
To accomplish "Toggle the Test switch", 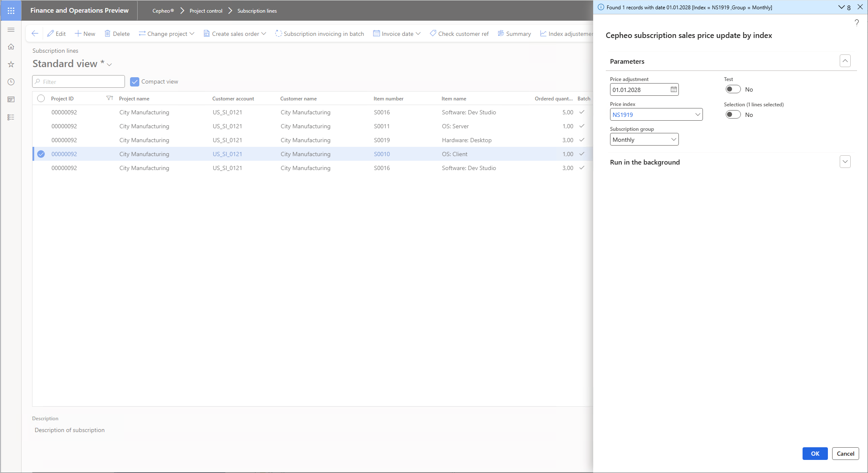I will click(x=733, y=89).
